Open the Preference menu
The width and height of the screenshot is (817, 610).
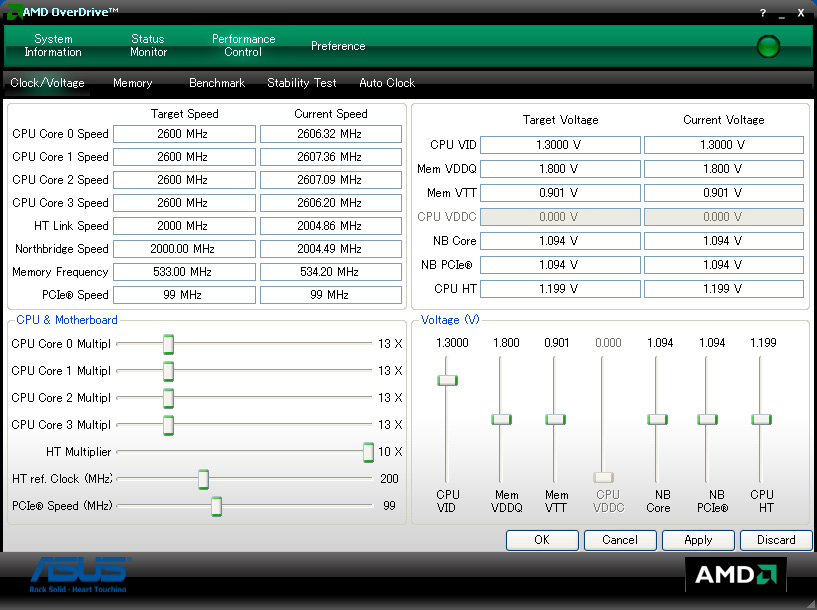point(338,46)
